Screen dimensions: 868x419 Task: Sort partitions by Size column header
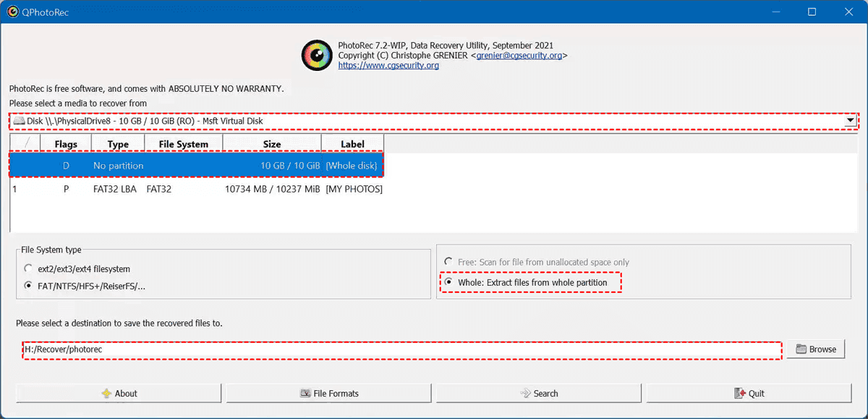click(272, 144)
